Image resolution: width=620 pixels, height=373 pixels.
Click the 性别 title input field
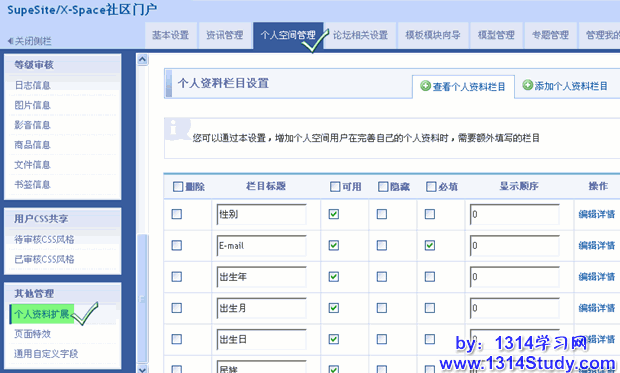[261, 214]
